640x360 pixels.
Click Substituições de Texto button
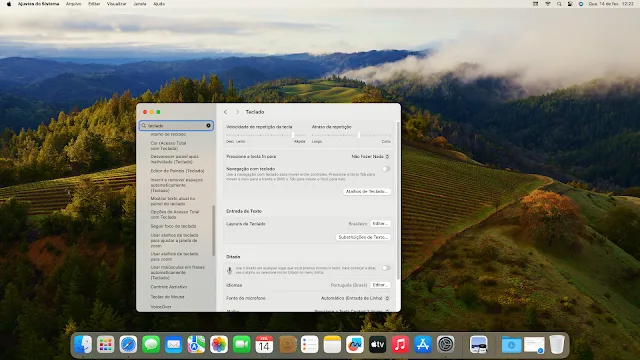[363, 237]
